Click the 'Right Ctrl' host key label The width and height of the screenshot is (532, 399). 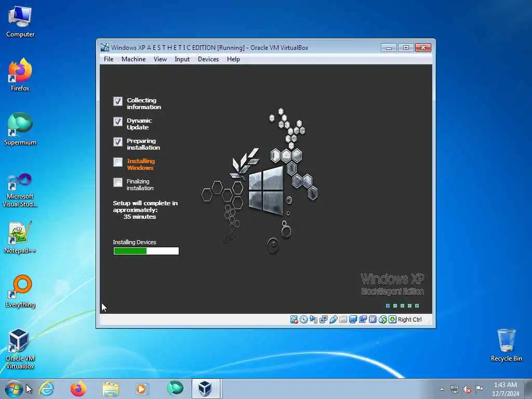click(410, 320)
